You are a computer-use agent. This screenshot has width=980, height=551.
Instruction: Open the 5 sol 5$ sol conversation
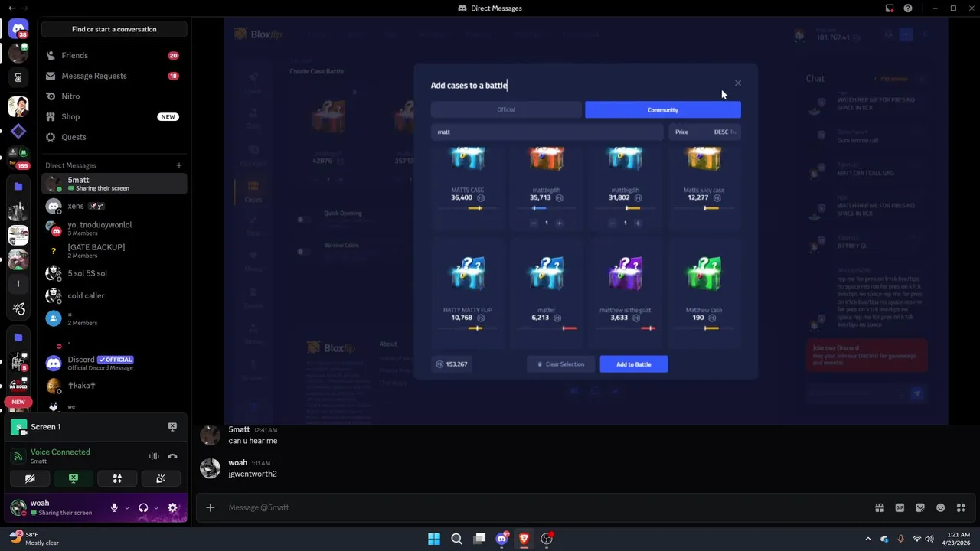tap(114, 273)
